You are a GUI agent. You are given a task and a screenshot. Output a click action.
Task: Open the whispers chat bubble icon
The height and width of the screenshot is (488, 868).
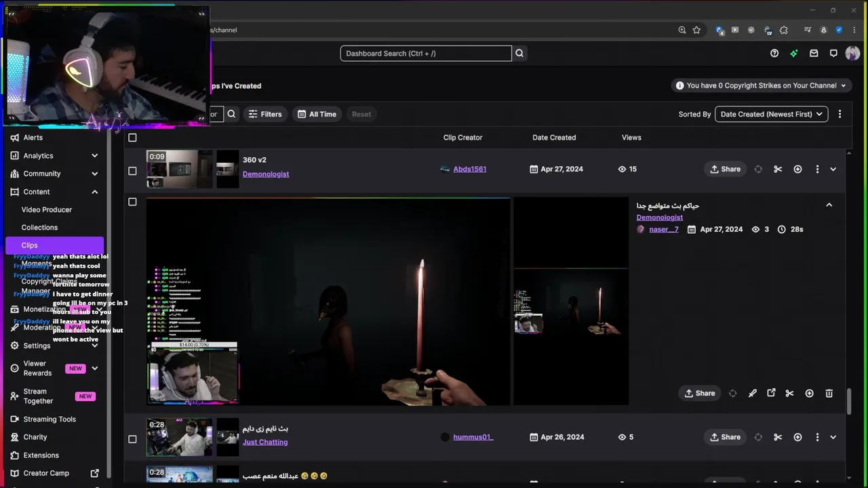coord(833,54)
